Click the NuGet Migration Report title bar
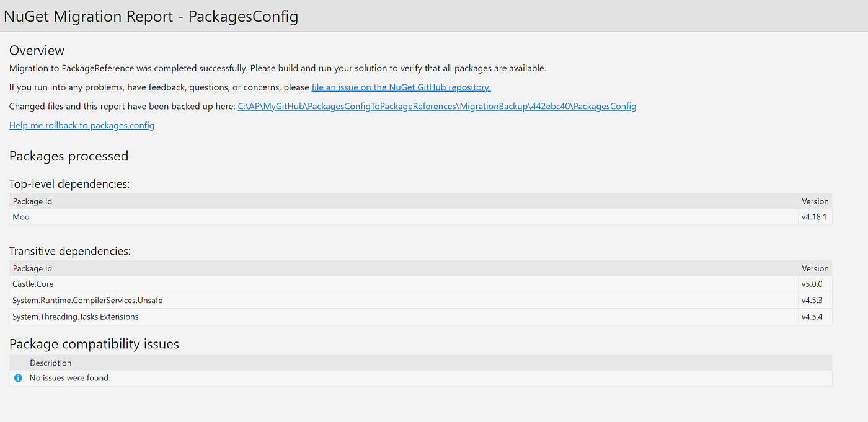Screen dimensions: 868x422 (151, 15)
